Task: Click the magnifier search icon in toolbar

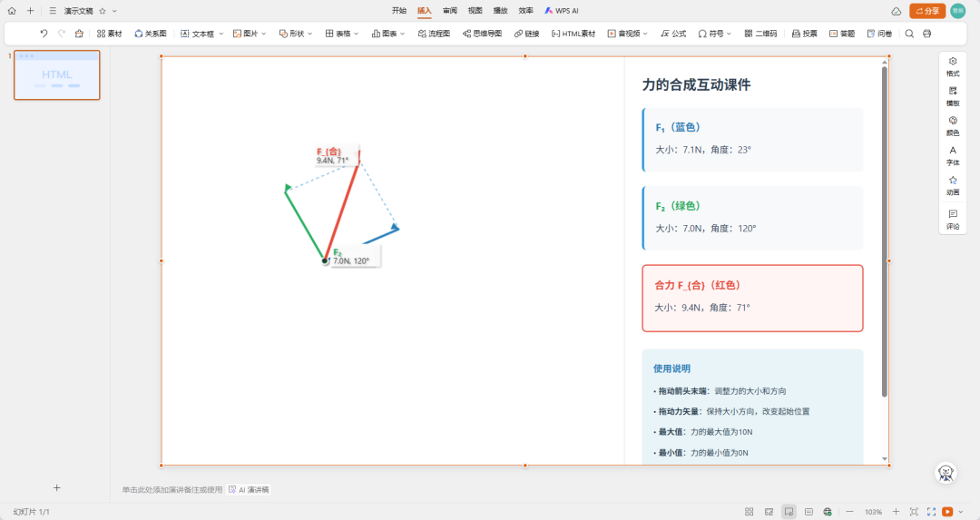Action: point(909,34)
